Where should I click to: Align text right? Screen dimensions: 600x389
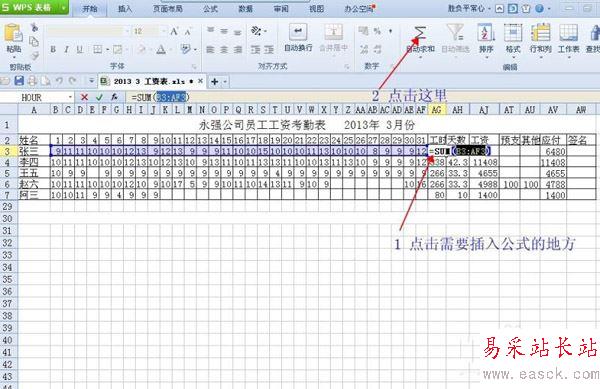point(238,49)
